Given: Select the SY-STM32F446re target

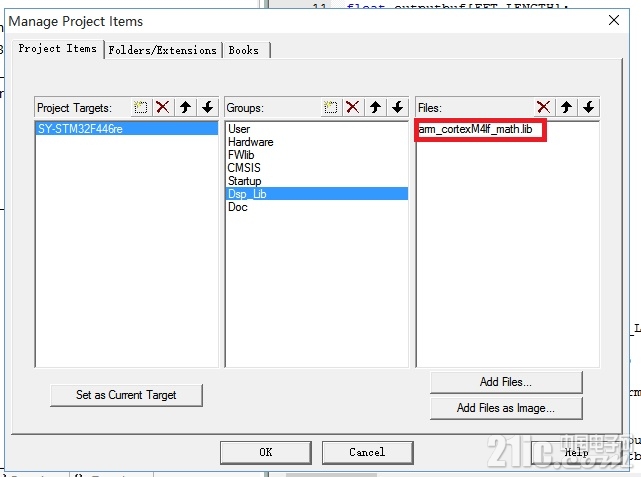Looking at the screenshot, I should (x=127, y=129).
